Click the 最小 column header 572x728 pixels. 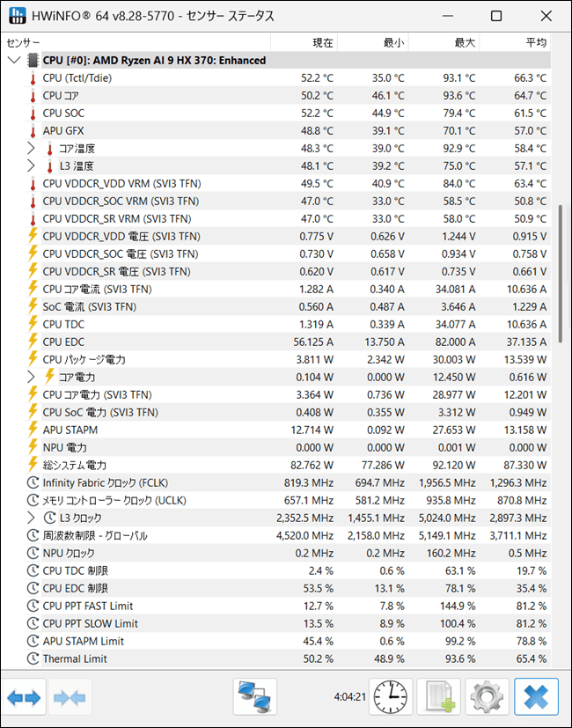(373, 43)
